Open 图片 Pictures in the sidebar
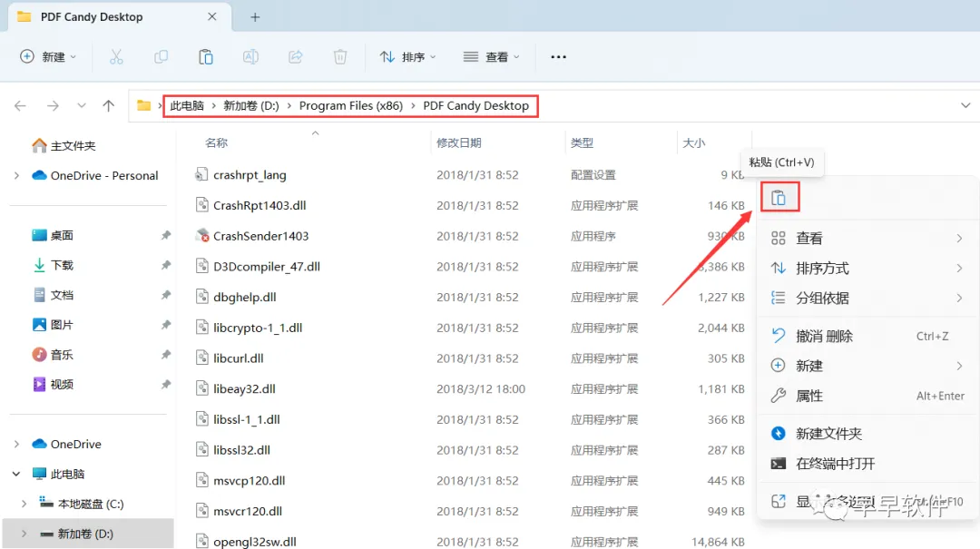980x549 pixels. point(53,325)
